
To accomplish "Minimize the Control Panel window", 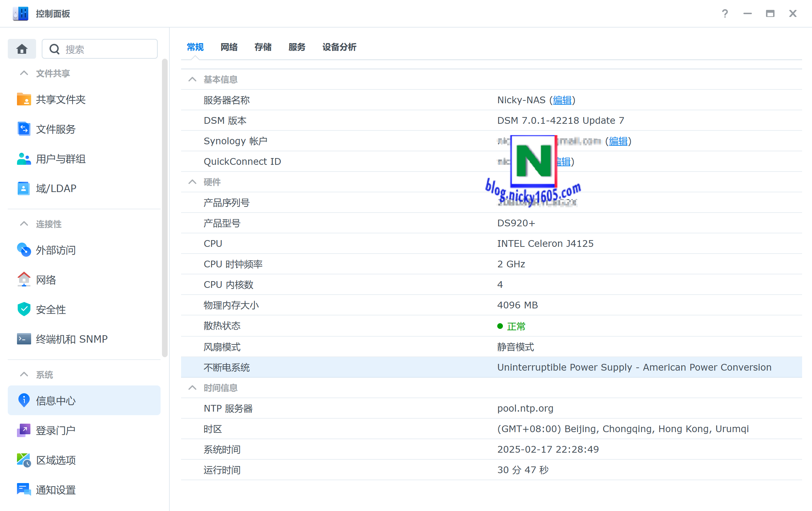I will click(x=748, y=13).
